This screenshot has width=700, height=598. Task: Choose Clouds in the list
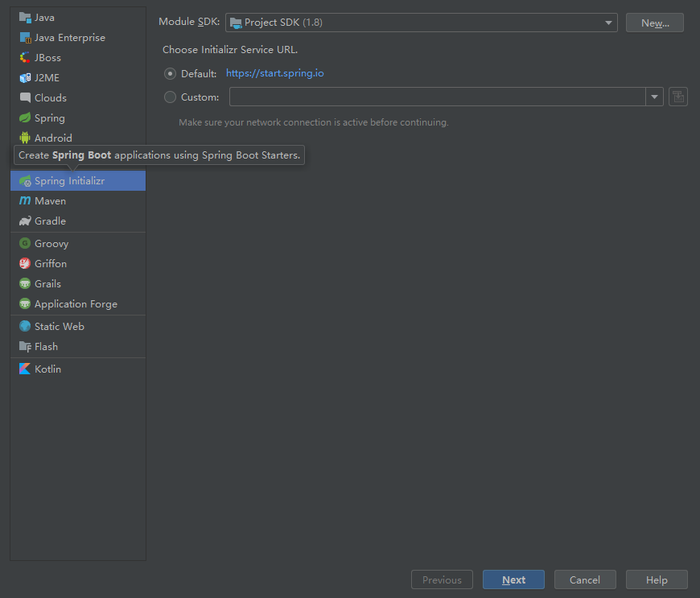tap(78, 98)
